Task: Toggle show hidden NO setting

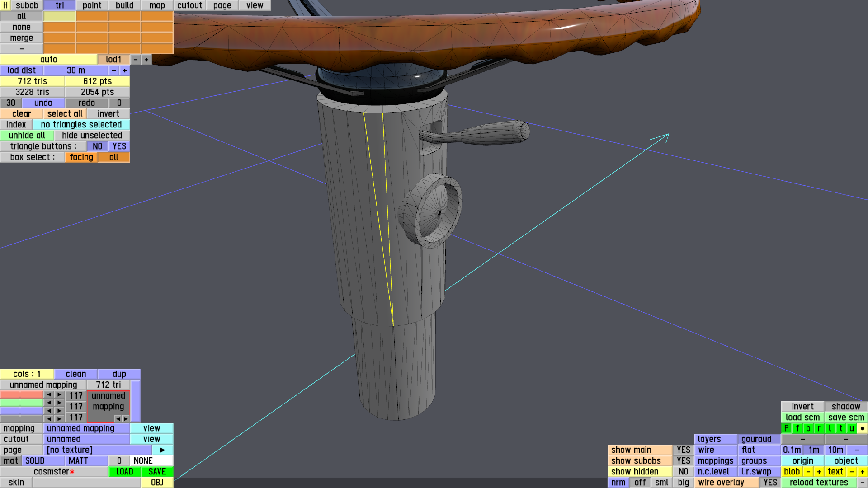Action: pyautogui.click(x=683, y=471)
